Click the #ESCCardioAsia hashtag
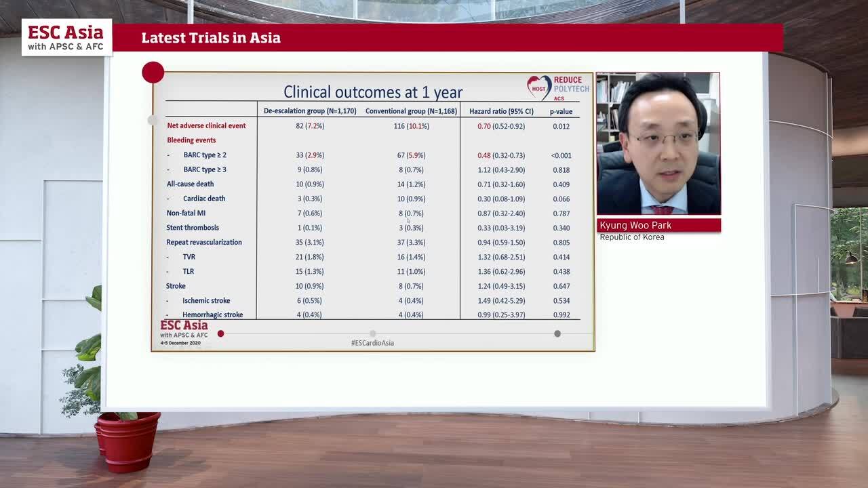The width and height of the screenshot is (868, 488). click(x=372, y=343)
